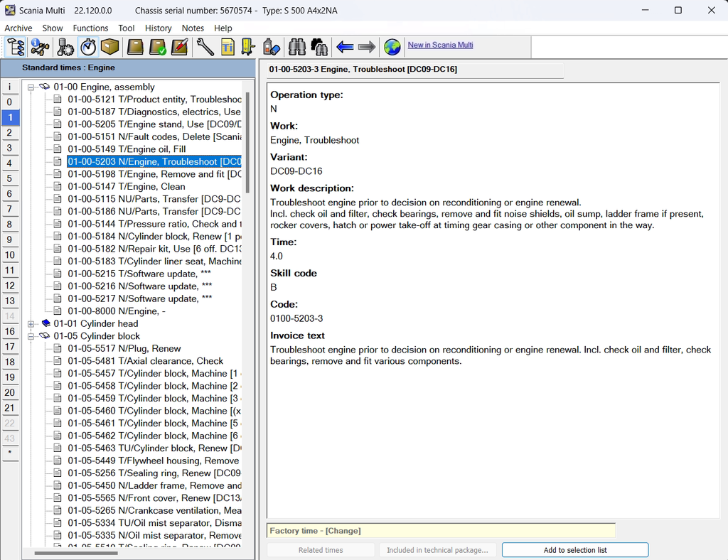Go forward with the grey right arrow

click(x=367, y=47)
